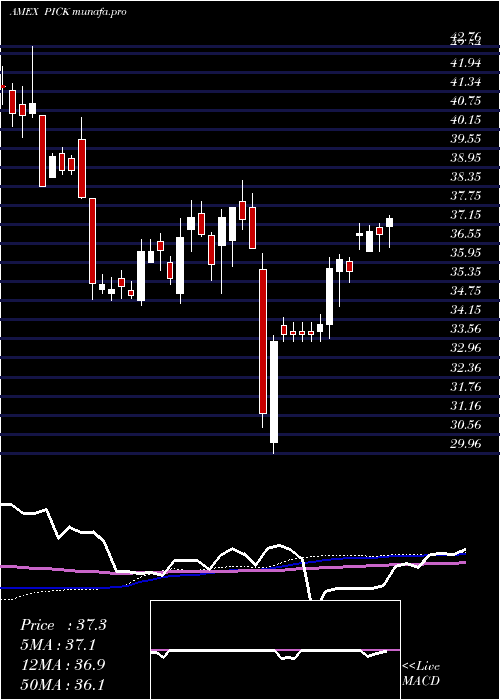The image size is (500, 700).
Task: Select the 41.34 price axis label
Action: point(466,82)
